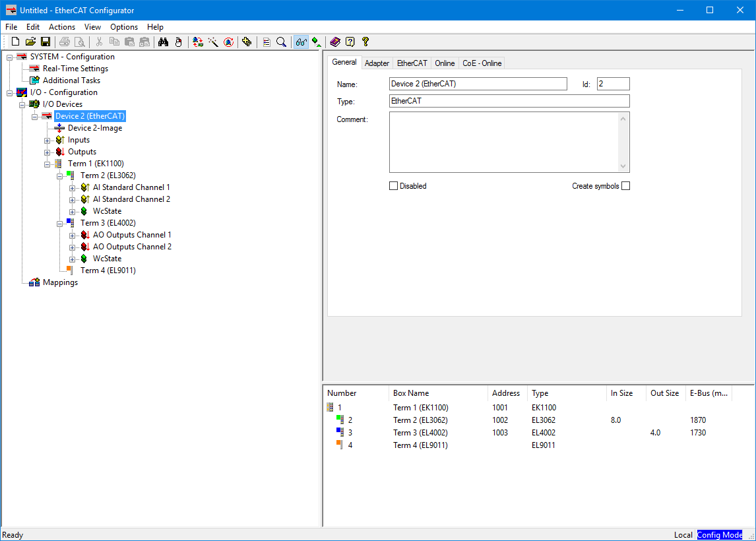Click Config Mode in status bar

[x=719, y=534]
